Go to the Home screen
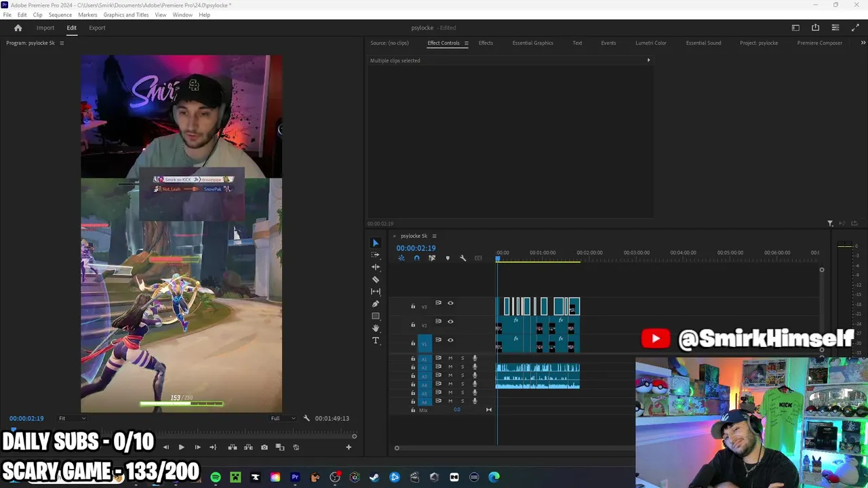 (18, 28)
